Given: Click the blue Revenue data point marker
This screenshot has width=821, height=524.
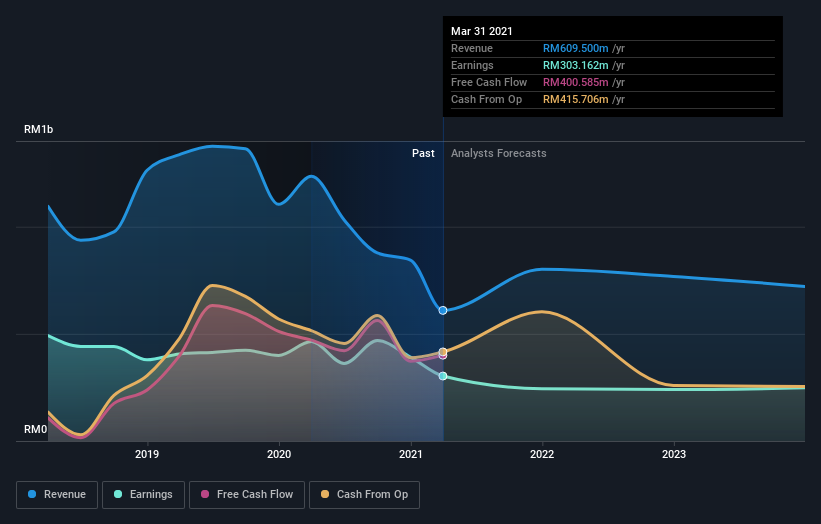Looking at the screenshot, I should tap(443, 310).
